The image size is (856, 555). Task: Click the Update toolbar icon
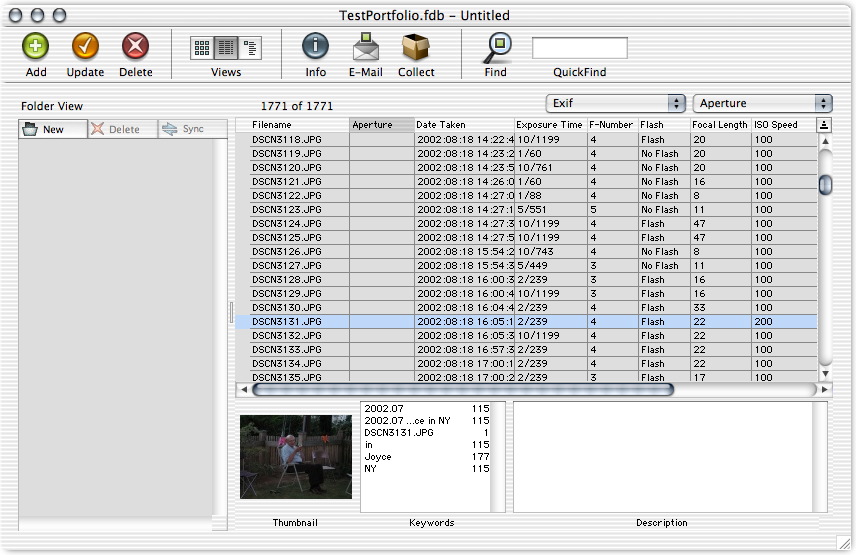point(85,47)
